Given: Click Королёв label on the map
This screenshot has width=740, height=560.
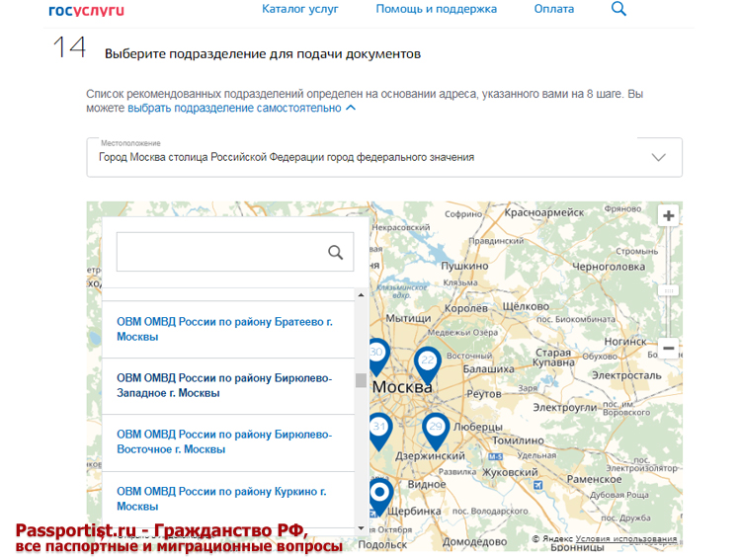Looking at the screenshot, I should click(466, 308).
